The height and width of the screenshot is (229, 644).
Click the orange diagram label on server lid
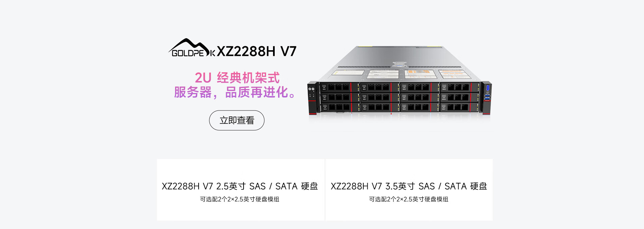click(421, 74)
